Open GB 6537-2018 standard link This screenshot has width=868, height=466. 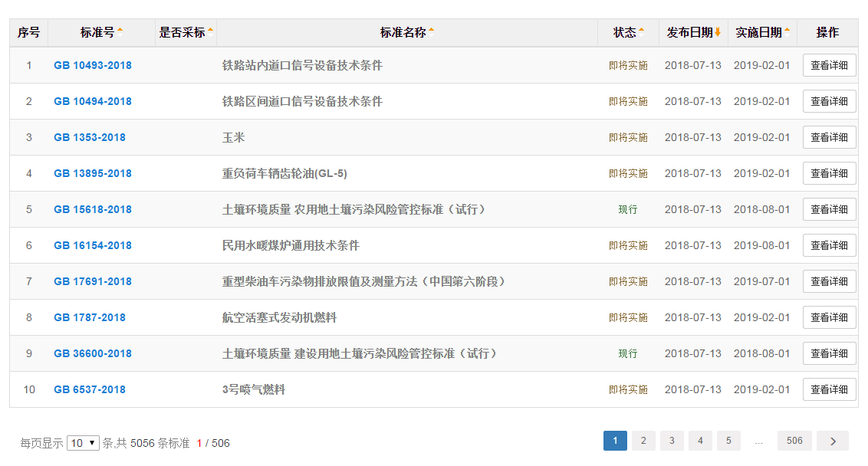[90, 389]
